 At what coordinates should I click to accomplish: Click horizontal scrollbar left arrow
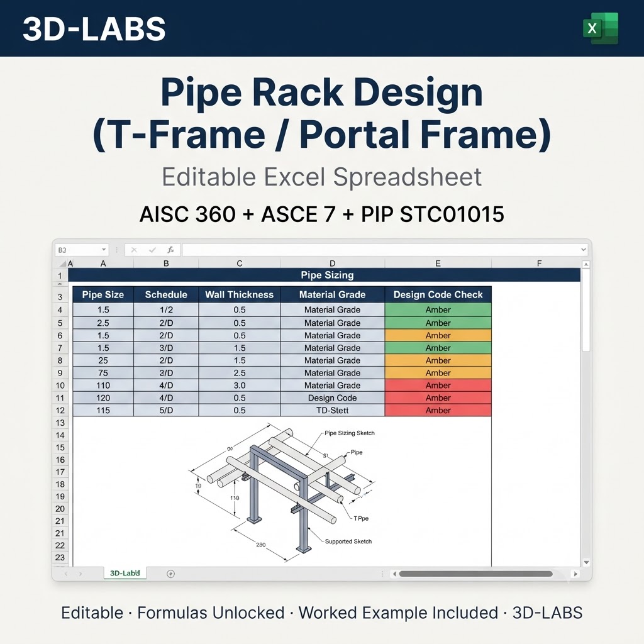[395, 574]
